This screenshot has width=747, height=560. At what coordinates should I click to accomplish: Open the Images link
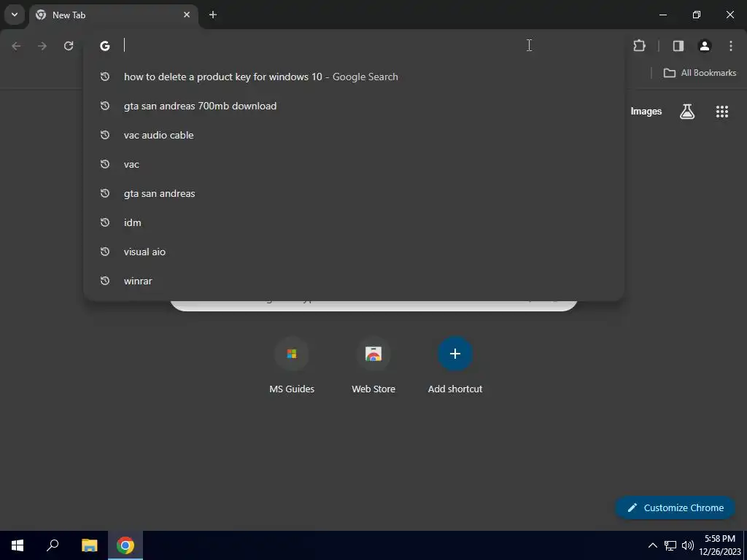coord(646,112)
